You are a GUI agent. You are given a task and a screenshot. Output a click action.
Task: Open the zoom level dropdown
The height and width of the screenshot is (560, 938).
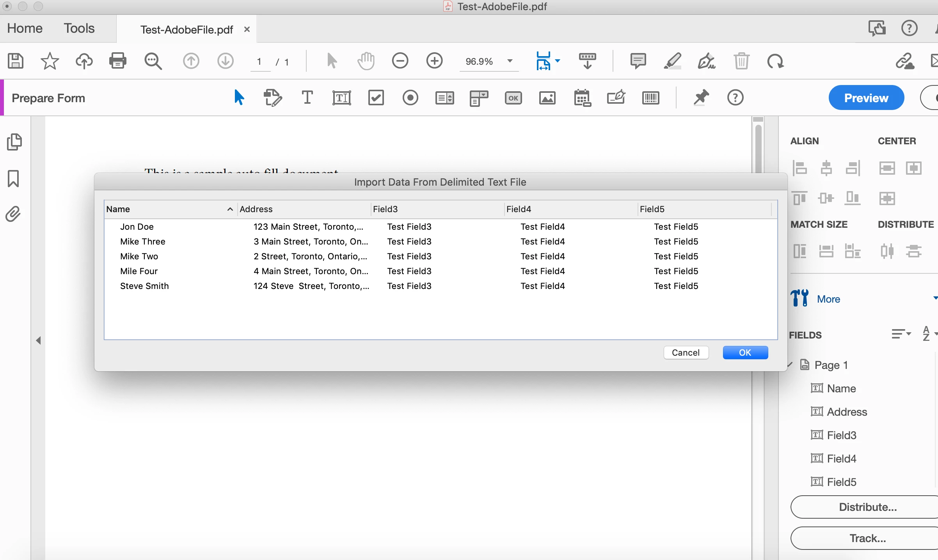510,61
